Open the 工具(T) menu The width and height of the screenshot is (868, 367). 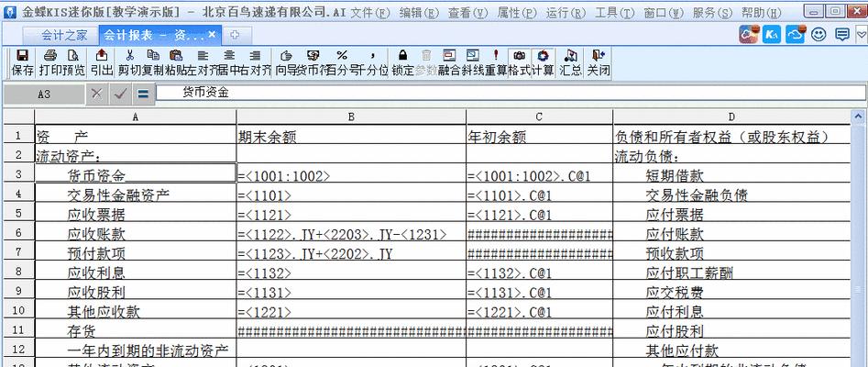point(614,13)
